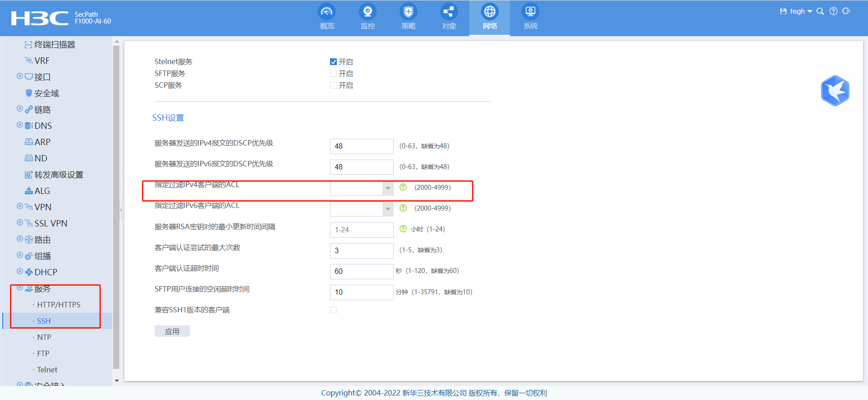Open the SSH service page
This screenshot has width=868, height=400.
[x=44, y=321]
